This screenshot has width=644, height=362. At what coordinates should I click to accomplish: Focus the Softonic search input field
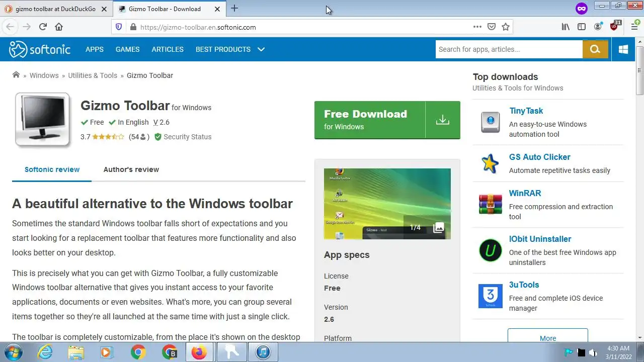(x=509, y=49)
